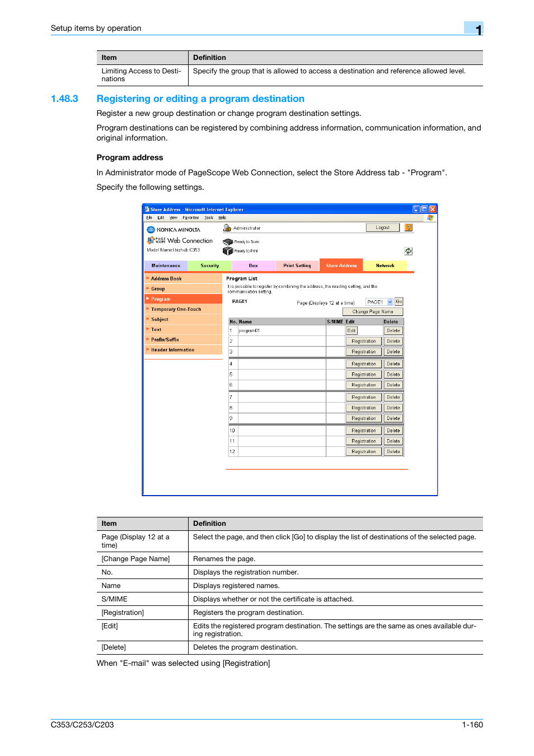This screenshot has width=534, height=756.
Task: Click the Ready to Print printer icon
Action: point(228,251)
